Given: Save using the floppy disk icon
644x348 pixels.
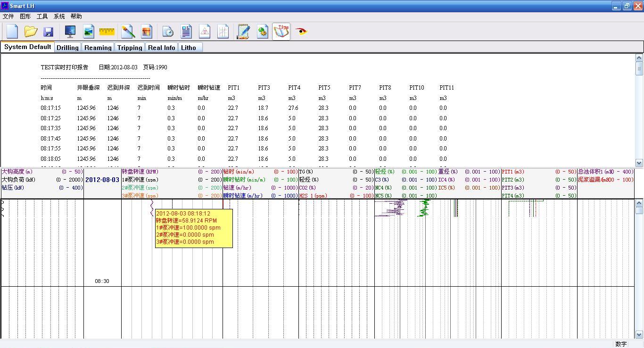Looking at the screenshot, I should (x=48, y=32).
